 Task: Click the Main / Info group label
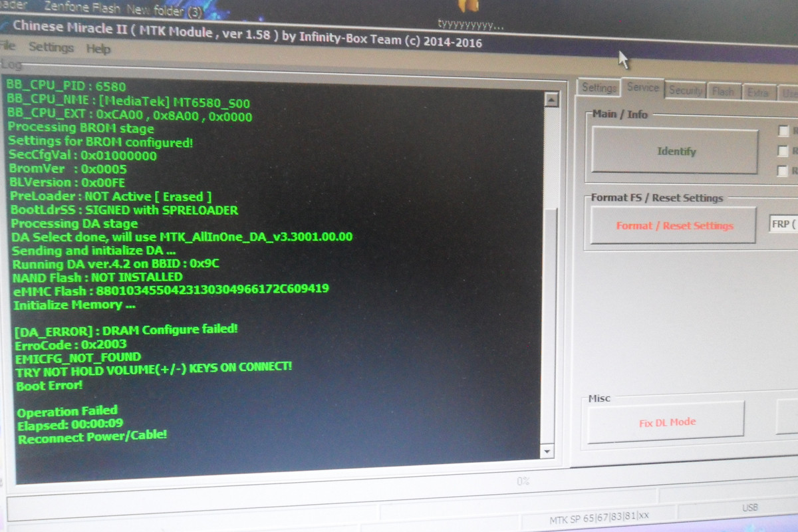[x=620, y=114]
